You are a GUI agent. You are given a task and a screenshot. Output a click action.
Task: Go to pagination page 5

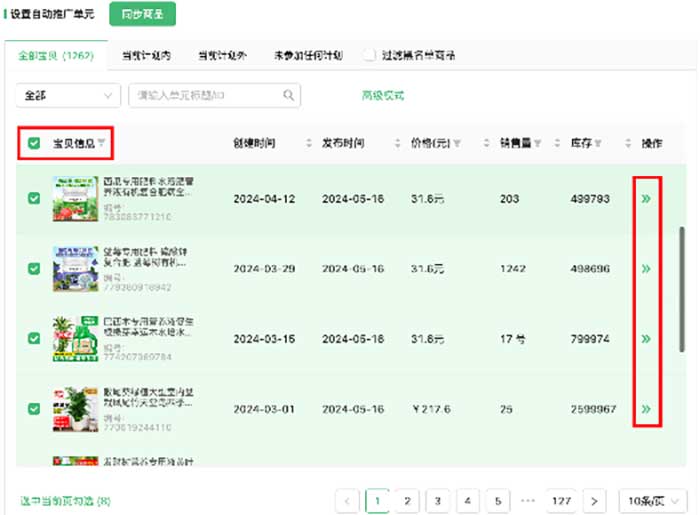click(498, 501)
